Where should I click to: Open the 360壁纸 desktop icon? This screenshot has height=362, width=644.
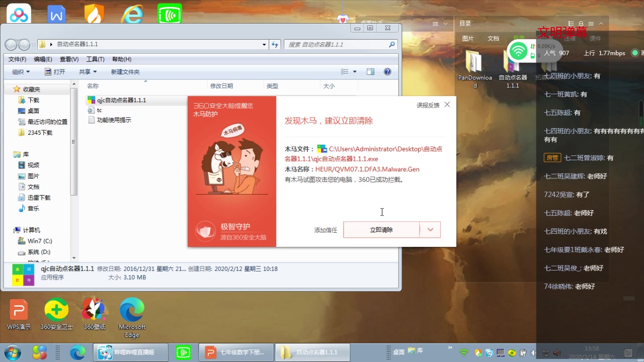pos(94,314)
